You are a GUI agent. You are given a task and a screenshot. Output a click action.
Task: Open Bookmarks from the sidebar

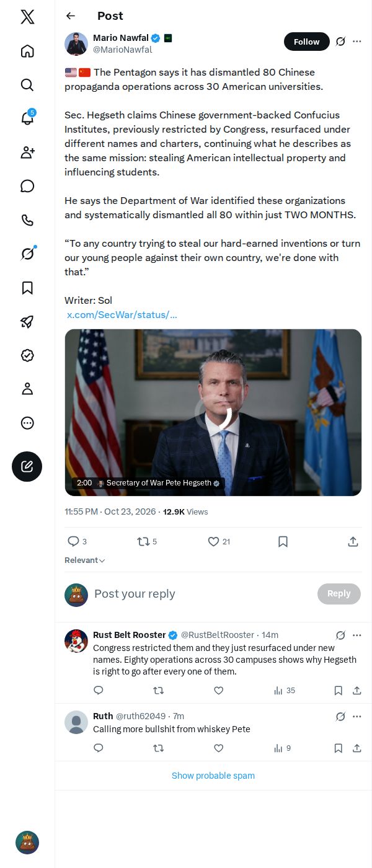[27, 288]
